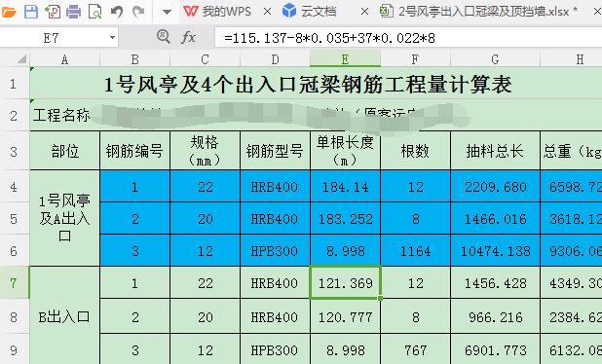Click the 工程名称 cell in row 2
602x364 pixels.
(316, 115)
